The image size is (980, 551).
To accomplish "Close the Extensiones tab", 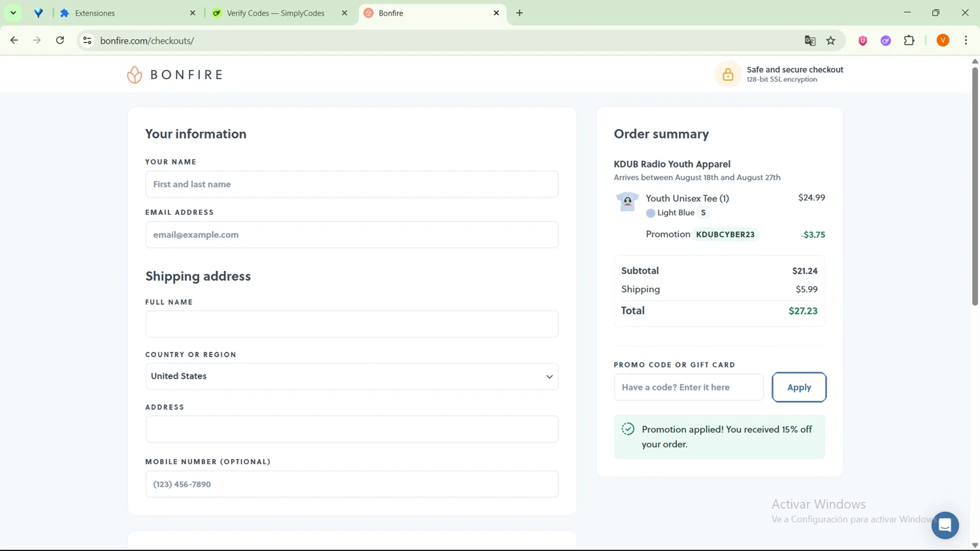I will (x=192, y=13).
